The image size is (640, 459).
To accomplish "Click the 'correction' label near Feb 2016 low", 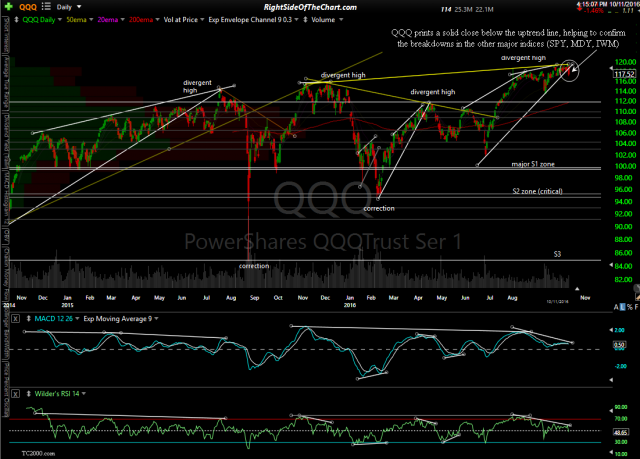I will point(379,208).
